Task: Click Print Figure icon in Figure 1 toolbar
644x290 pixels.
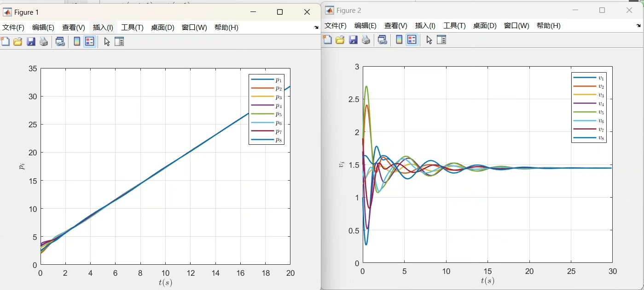Action: 44,42
